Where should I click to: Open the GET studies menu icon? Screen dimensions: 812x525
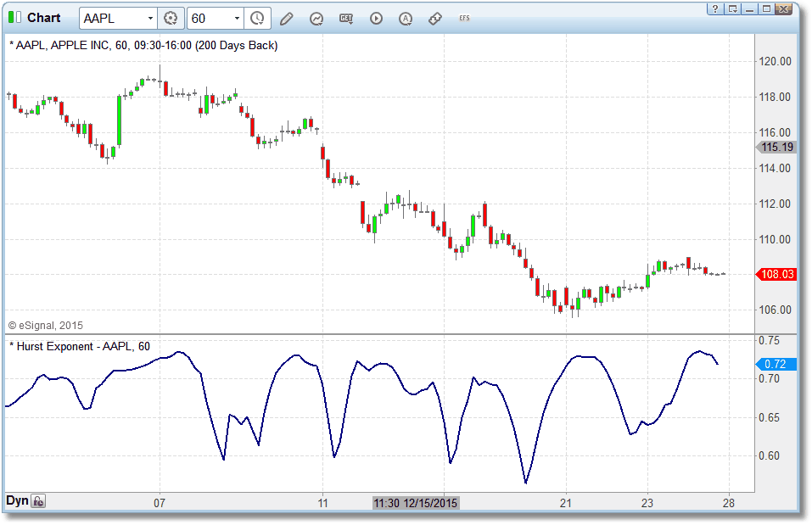click(x=346, y=19)
